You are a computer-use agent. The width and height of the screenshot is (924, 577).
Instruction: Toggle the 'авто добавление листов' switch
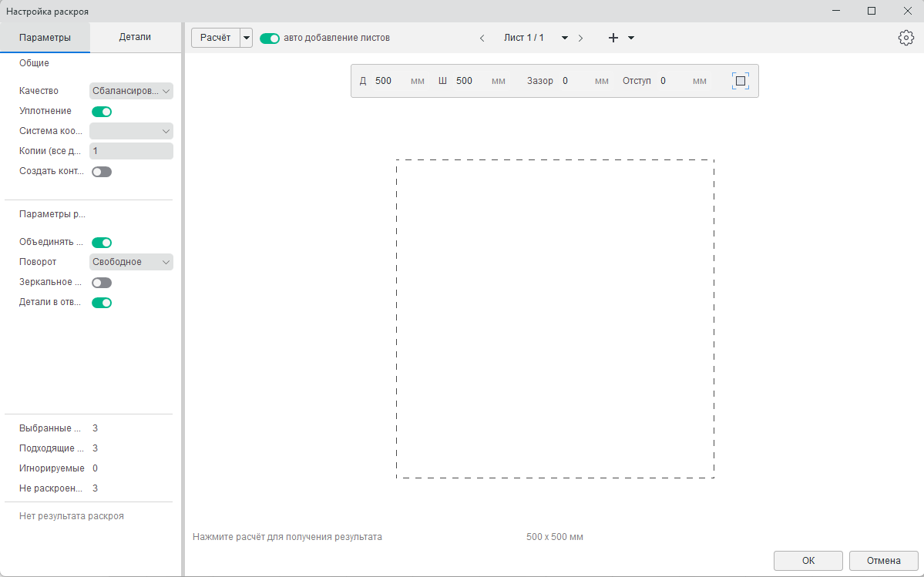click(x=269, y=38)
